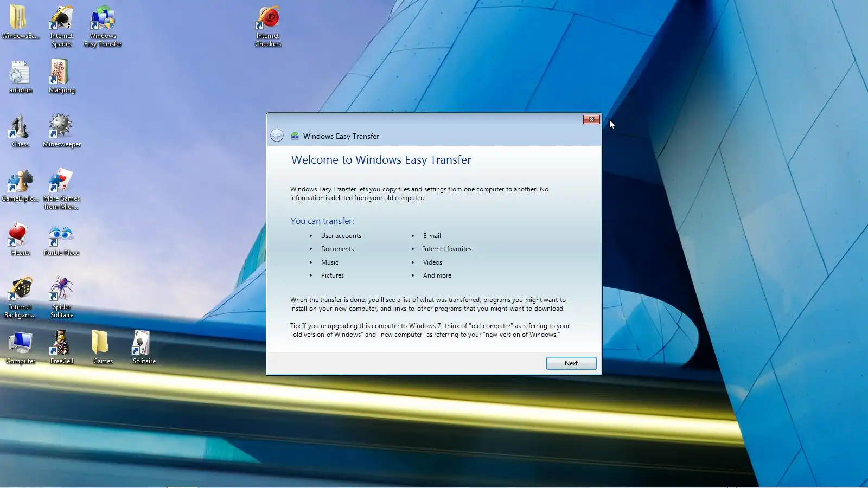This screenshot has height=488, width=868.
Task: Click the back arrow in Easy Transfer dialog
Action: [277, 136]
